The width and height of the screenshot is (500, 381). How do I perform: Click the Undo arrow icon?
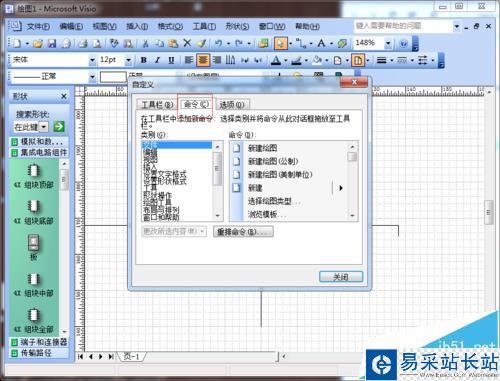[219, 43]
